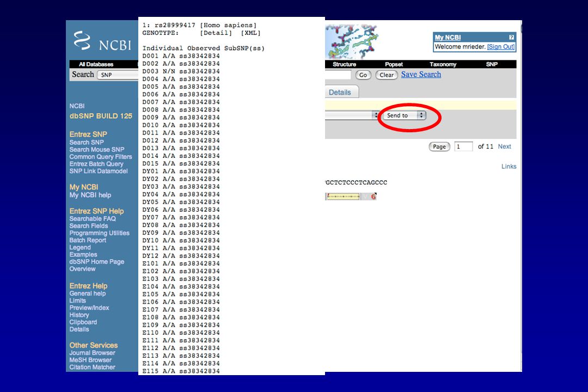Open the Taxonomy database tab
This screenshot has height=392, width=588.
(443, 64)
